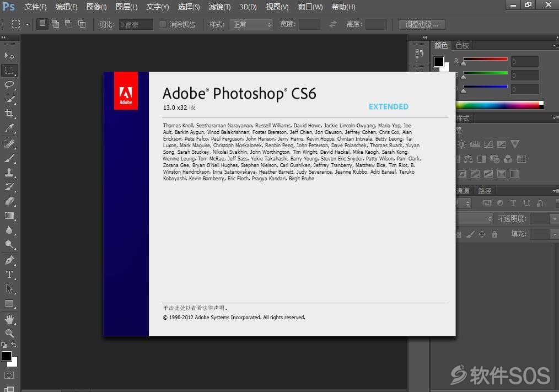Screen dimensions: 559x392
Task: Select the Eraser tool
Action: (x=9, y=201)
